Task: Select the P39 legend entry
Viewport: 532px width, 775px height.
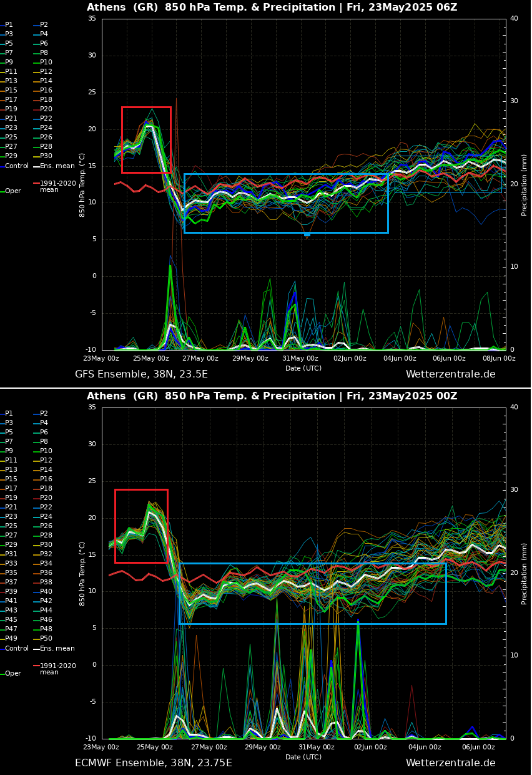Action: click(x=11, y=591)
